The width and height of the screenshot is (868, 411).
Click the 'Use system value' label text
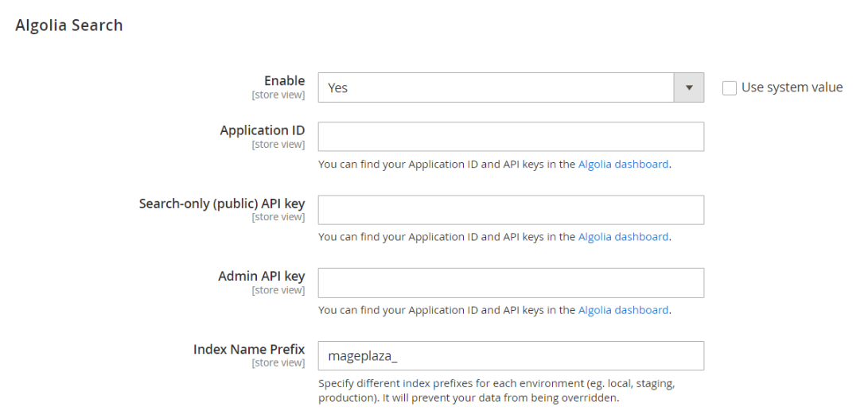pyautogui.click(x=792, y=87)
